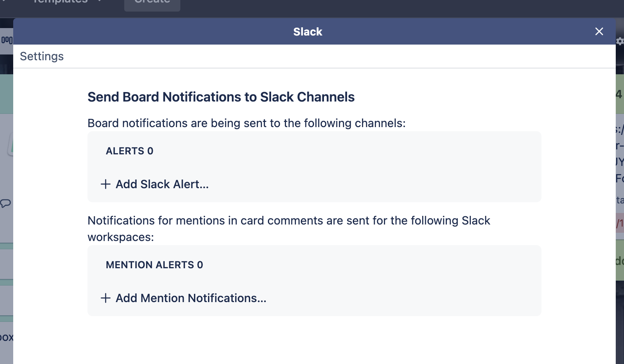Open the board settings gear icon on right edge
The image size is (624, 364).
[x=619, y=41]
